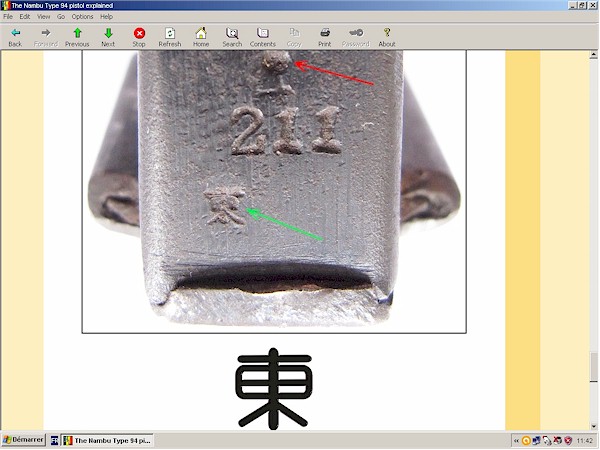Go back with the Back arrow
Screen dimensions: 600x450
(15, 37)
